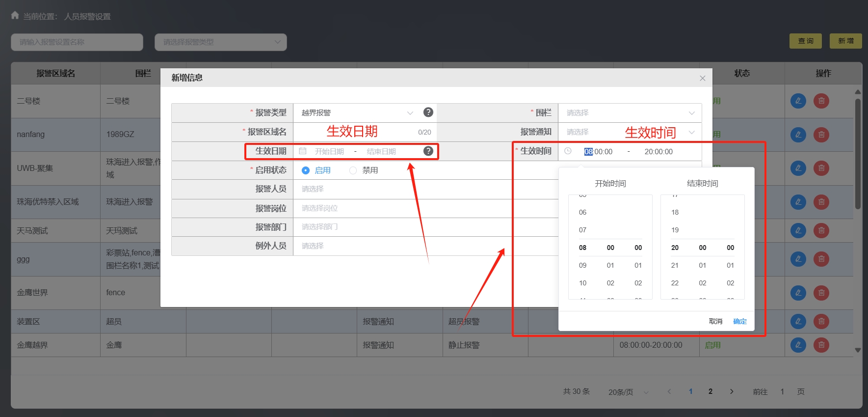Open the 20条/页 page size selector
Screen dimensions: 868x417
[x=628, y=392]
